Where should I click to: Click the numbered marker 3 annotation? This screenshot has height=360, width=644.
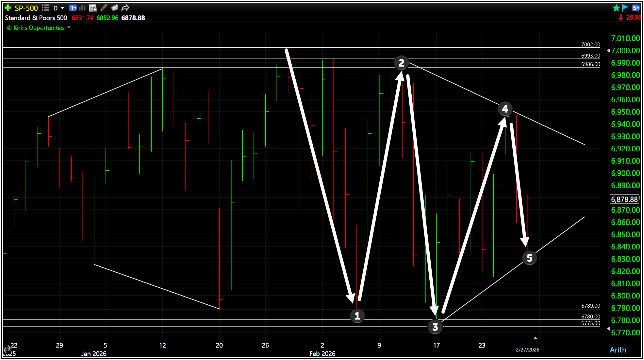tap(435, 327)
